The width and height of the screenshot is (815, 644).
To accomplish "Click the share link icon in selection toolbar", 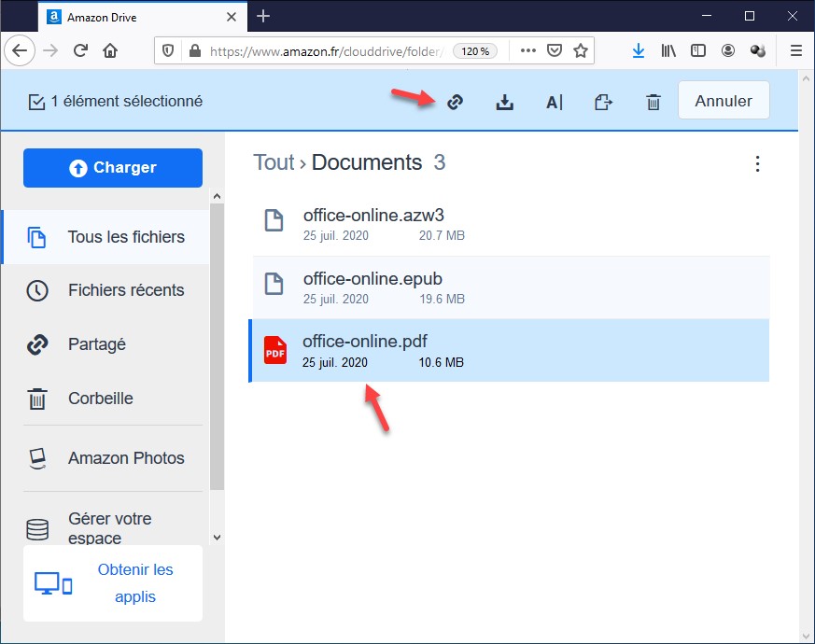I will (x=456, y=103).
